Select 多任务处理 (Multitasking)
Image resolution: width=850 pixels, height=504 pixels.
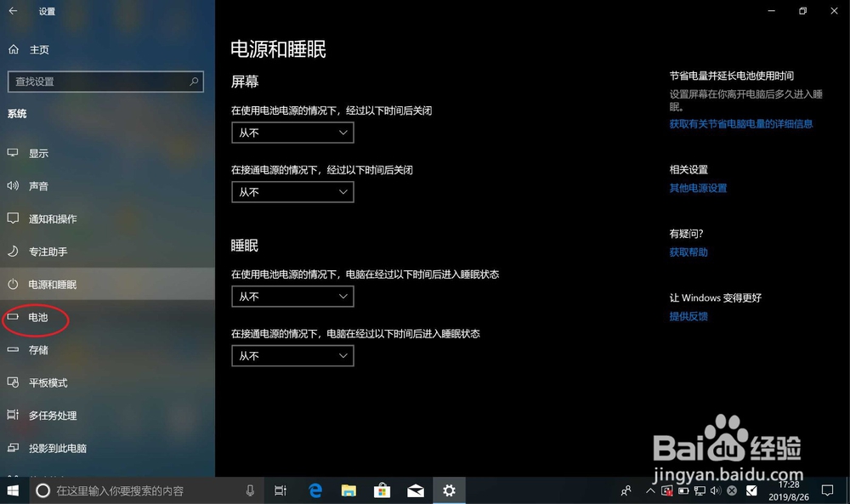pos(48,415)
